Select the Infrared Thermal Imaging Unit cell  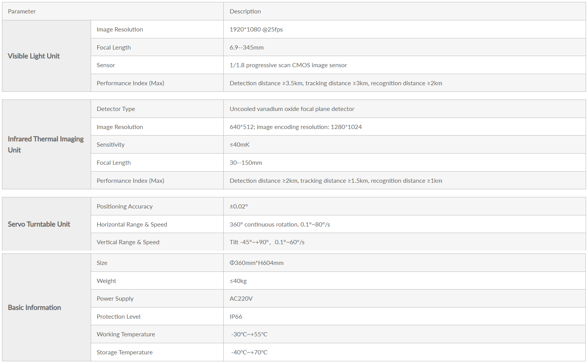click(47, 144)
